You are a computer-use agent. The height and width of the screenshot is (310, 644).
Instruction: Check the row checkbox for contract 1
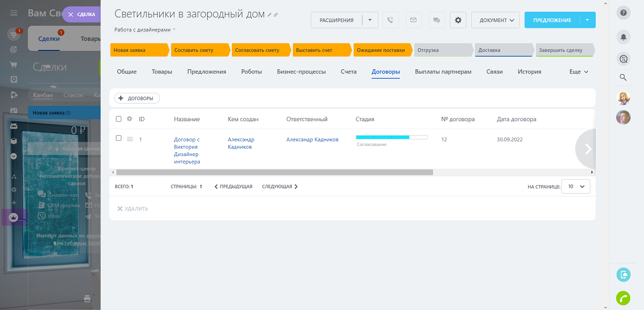tap(119, 138)
